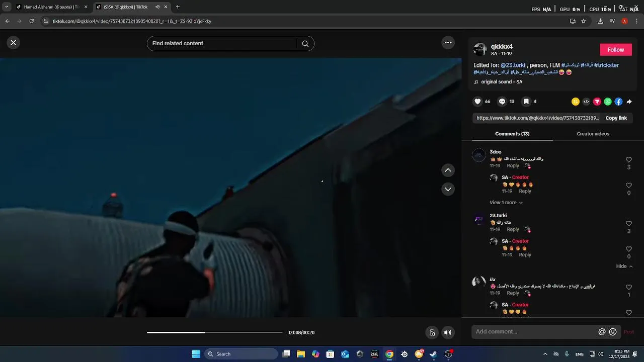Open emoji picker in comment box
644x362 pixels.
click(x=613, y=332)
